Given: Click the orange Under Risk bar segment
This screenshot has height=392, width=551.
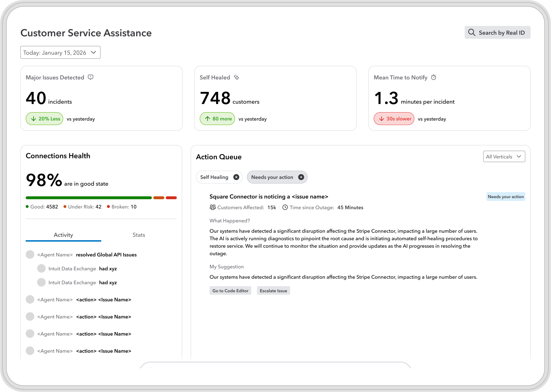Looking at the screenshot, I should 159,198.
